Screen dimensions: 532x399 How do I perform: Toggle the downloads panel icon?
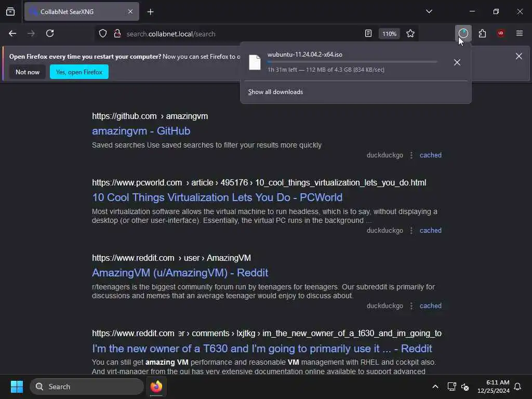pos(463,34)
